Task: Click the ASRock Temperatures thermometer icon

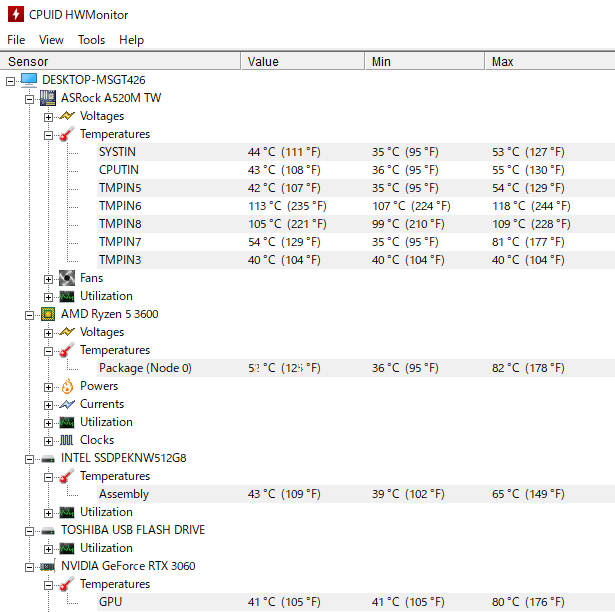Action: (67, 134)
